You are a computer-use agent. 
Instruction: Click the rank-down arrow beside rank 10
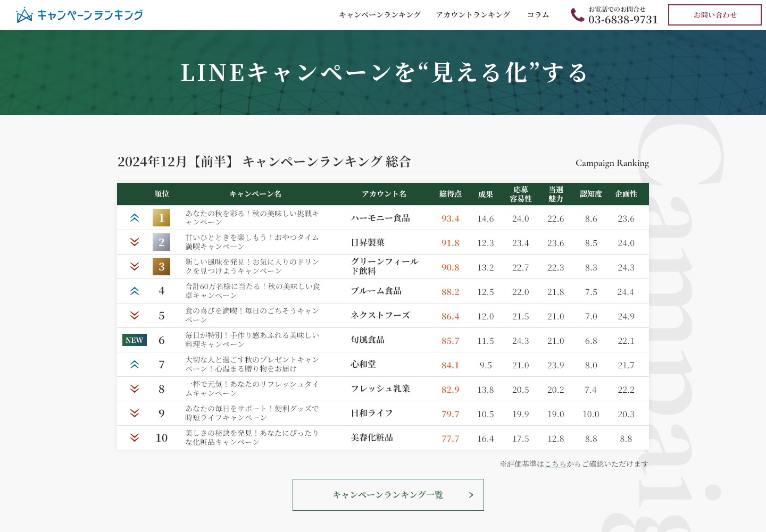click(x=135, y=438)
